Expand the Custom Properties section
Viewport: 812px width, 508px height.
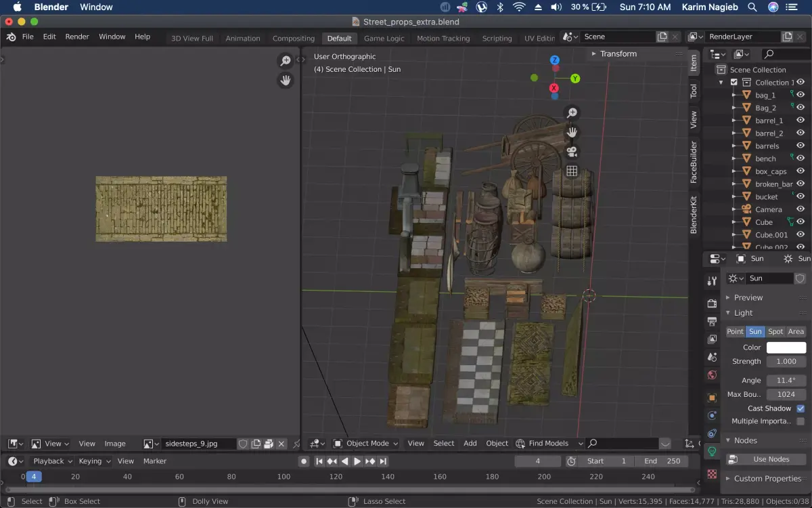click(x=767, y=478)
